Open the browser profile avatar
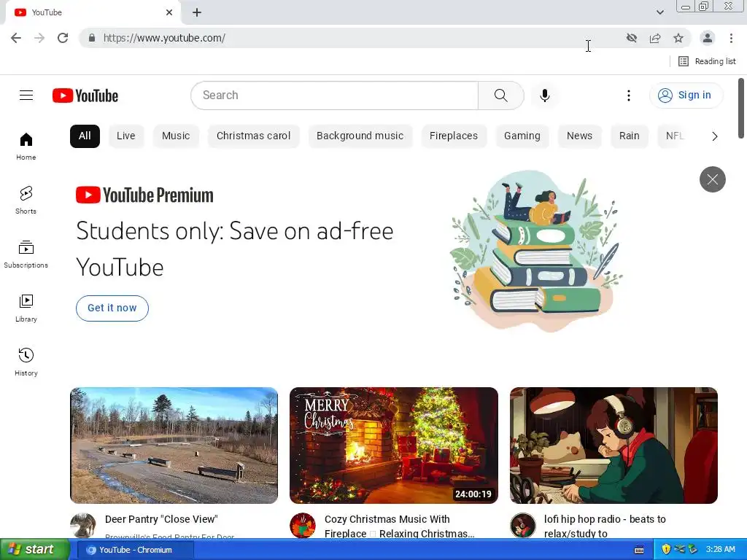Viewport: 747px width, 560px height. click(708, 38)
